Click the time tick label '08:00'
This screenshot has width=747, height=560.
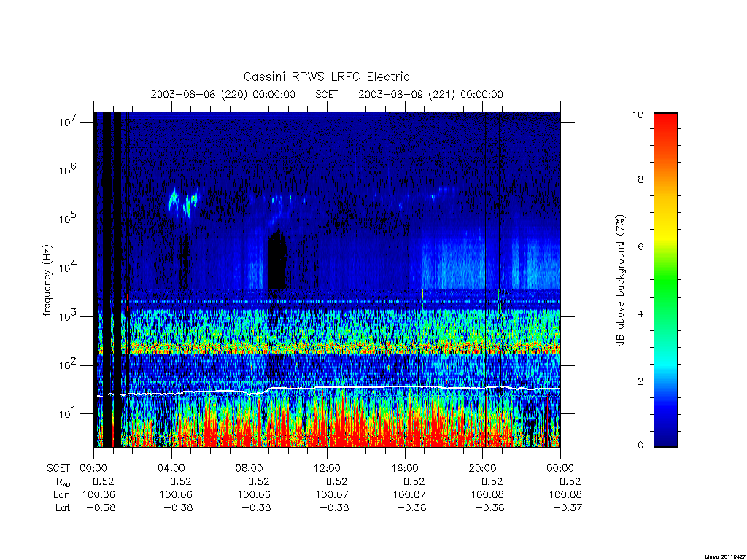pos(249,468)
